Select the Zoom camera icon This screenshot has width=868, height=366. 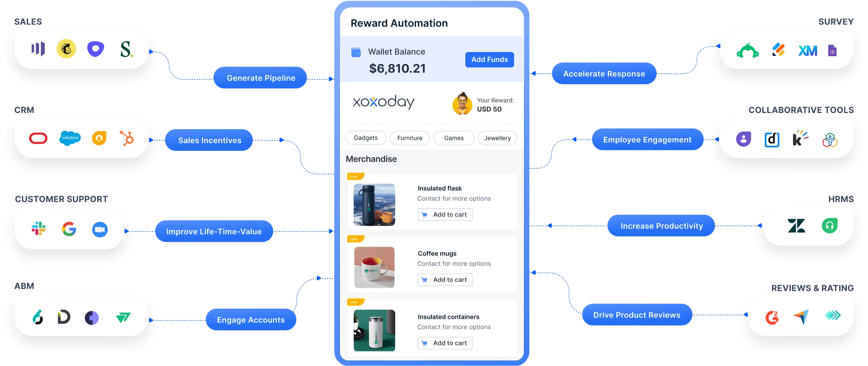click(x=100, y=229)
